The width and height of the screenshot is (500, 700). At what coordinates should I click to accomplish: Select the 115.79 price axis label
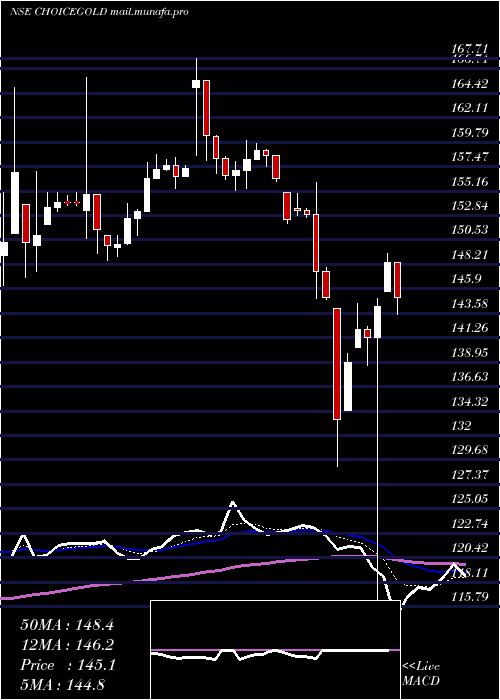471,596
